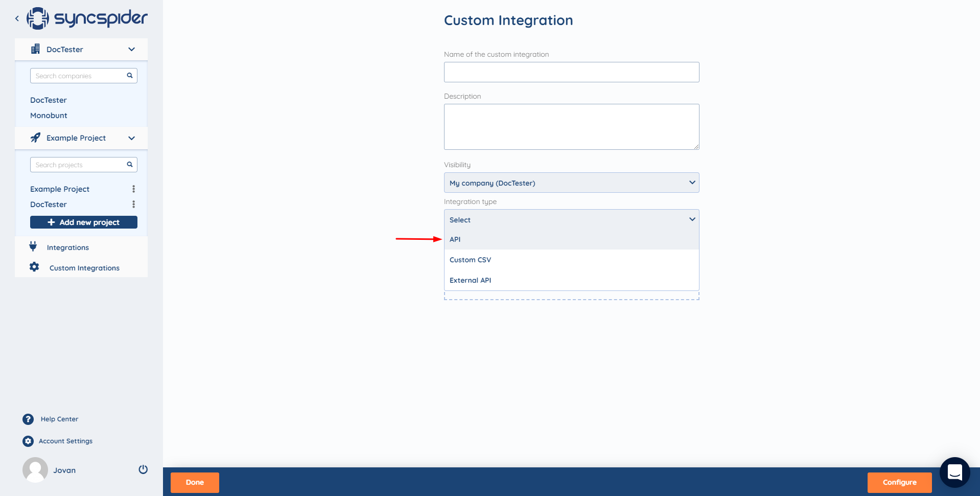Click the DocTester company building icon
Viewport: 980px width, 496px height.
[x=35, y=49]
